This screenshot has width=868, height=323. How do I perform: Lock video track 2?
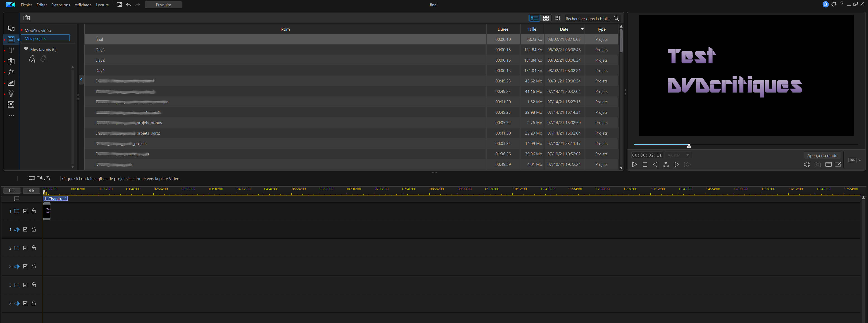34,248
